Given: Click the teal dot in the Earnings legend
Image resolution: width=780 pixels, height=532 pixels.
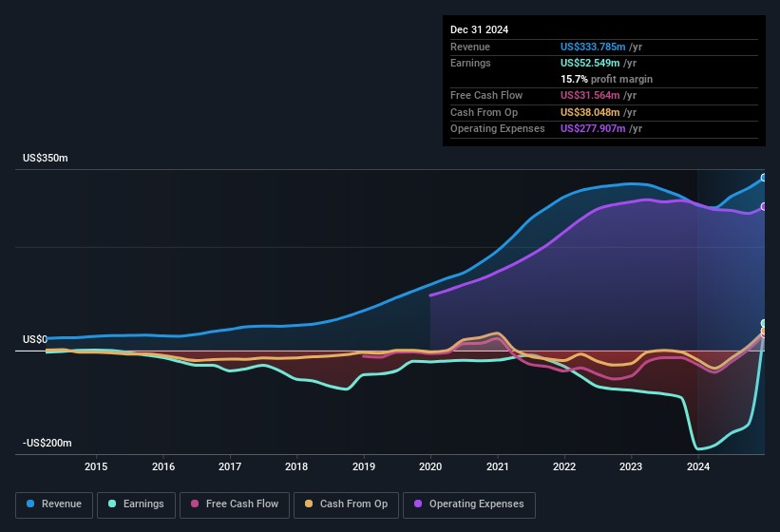Looking at the screenshot, I should (113, 504).
